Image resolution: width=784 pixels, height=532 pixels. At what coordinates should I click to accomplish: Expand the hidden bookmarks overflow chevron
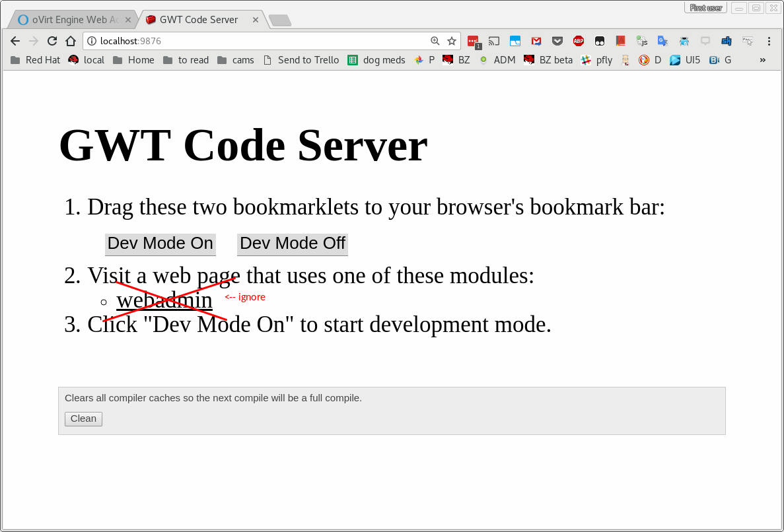[763, 60]
